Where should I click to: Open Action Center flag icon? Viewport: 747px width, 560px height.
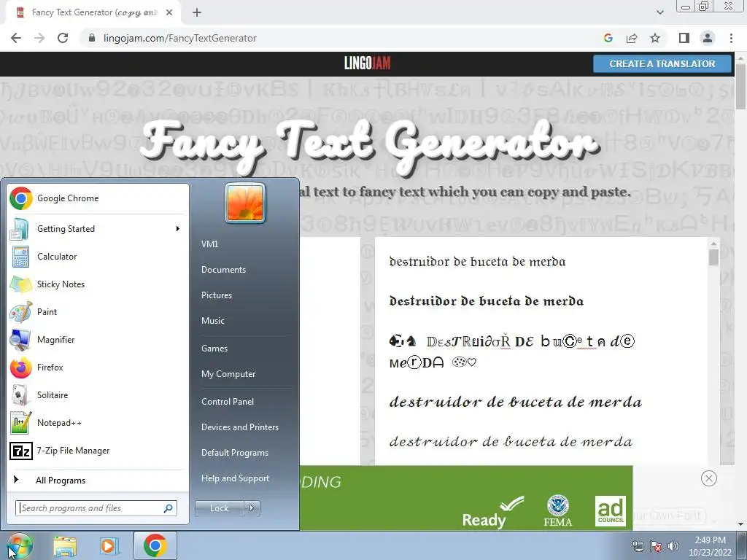[x=656, y=546]
